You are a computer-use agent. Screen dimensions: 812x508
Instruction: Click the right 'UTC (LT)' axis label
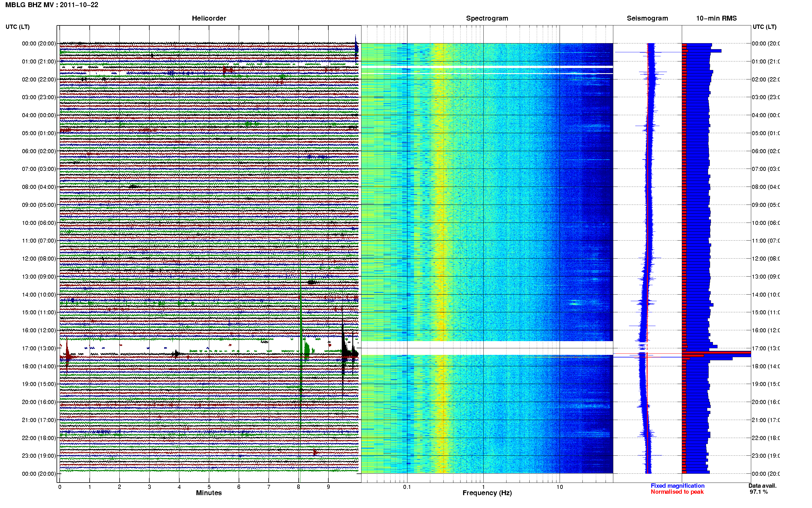[x=764, y=27]
